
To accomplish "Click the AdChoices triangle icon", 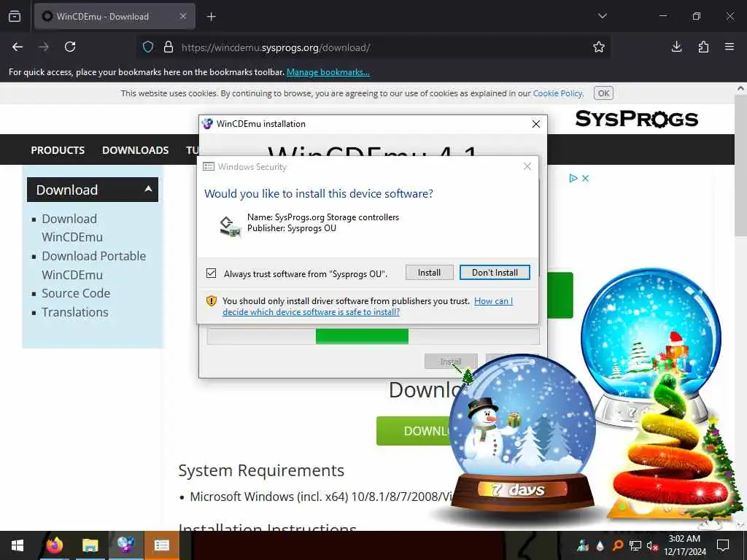I will click(573, 178).
